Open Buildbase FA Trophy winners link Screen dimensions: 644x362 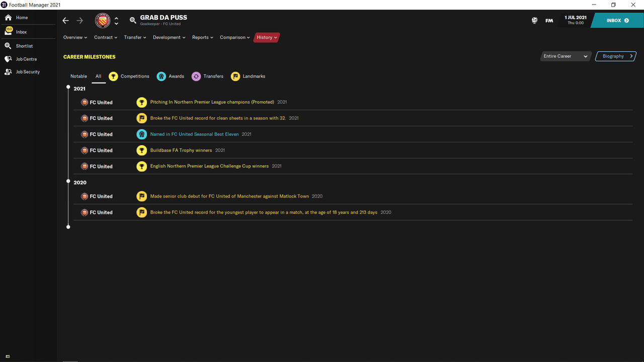coord(181,150)
